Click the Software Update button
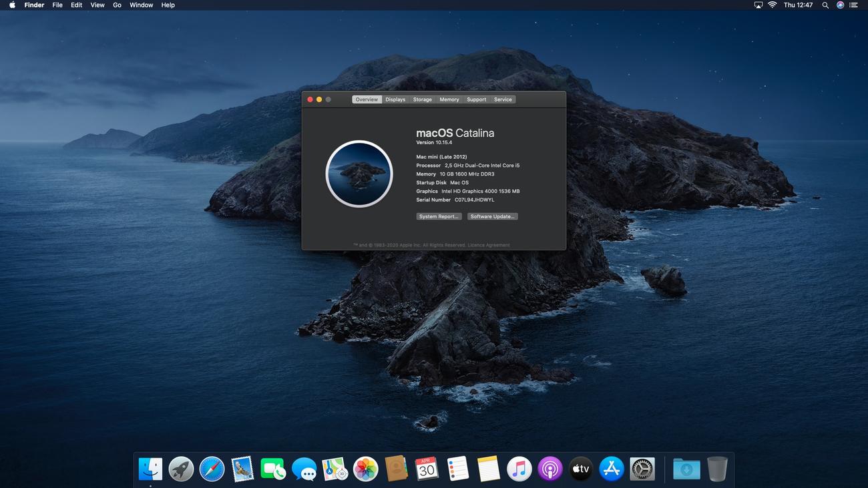This screenshot has height=488, width=868. point(493,216)
